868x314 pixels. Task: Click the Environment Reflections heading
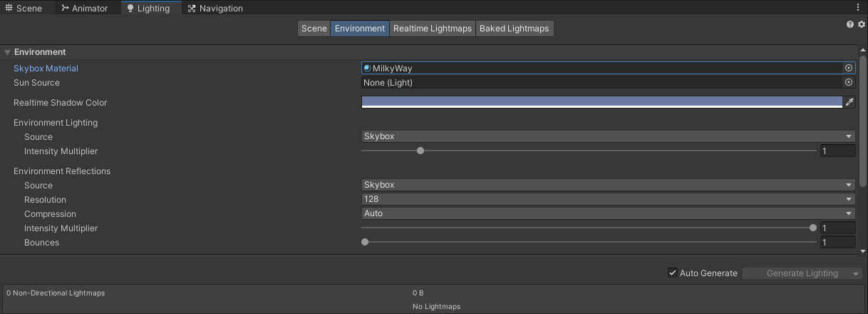click(x=62, y=171)
